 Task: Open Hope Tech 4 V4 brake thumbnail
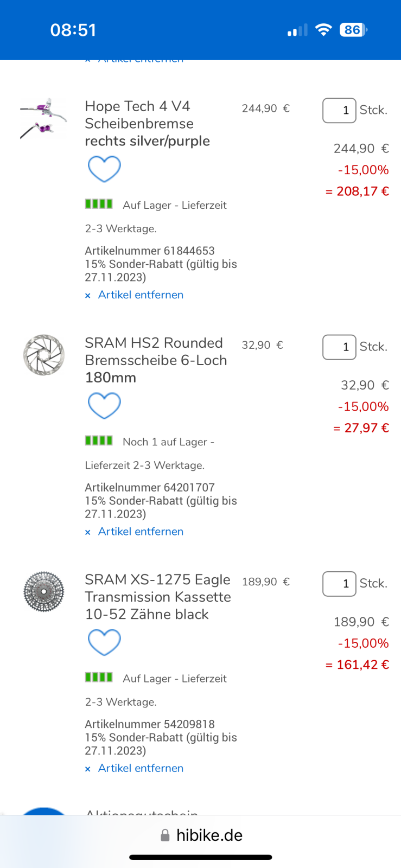click(43, 118)
